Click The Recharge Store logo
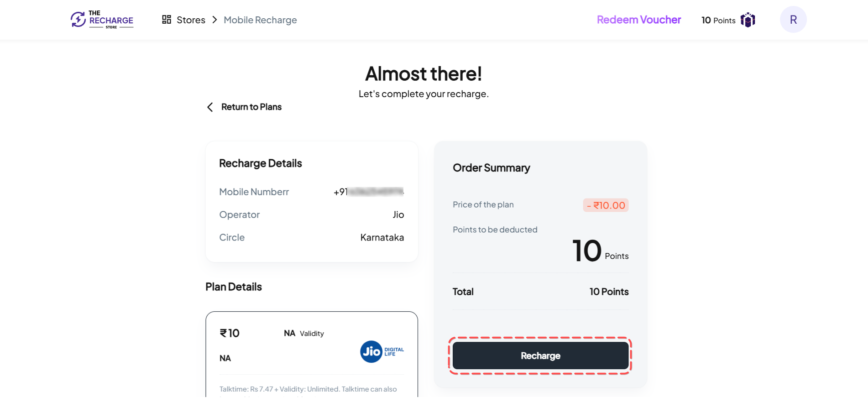 click(x=102, y=20)
